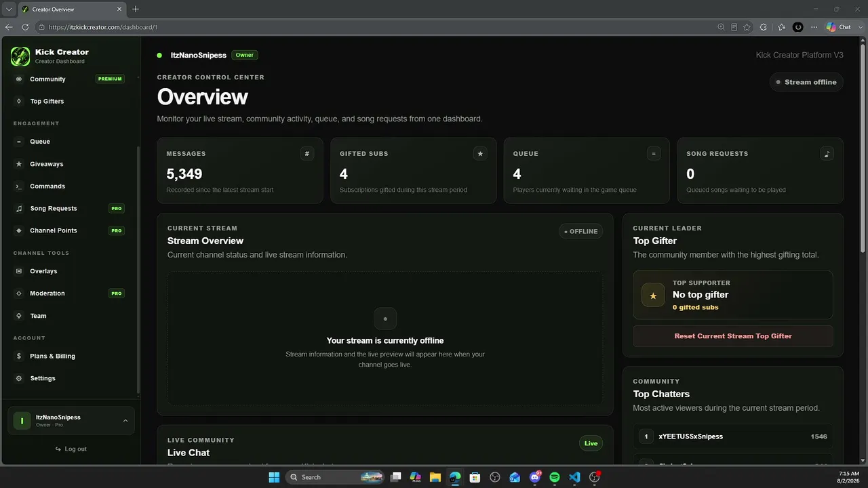The height and width of the screenshot is (488, 868).
Task: Expand the ItzNanoSnipess account menu chevron
Action: [125, 421]
